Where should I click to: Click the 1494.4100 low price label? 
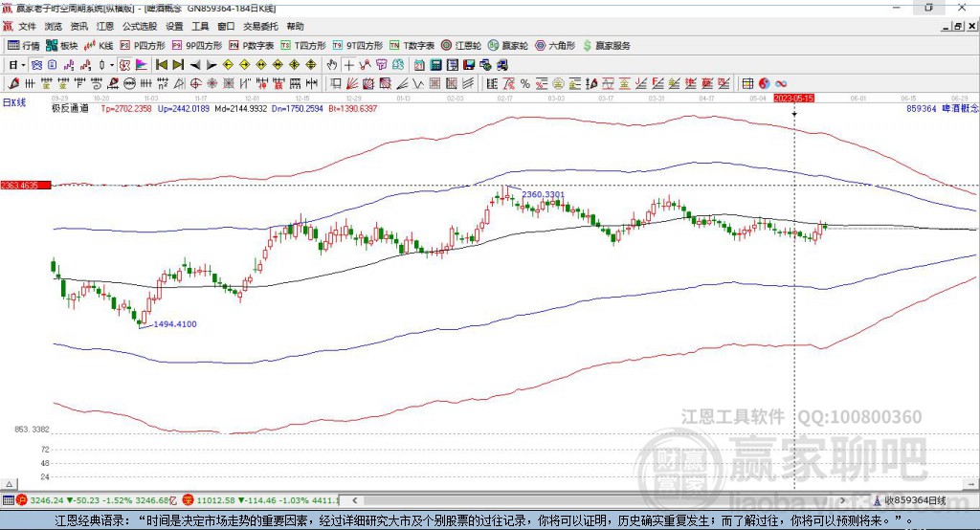[175, 323]
